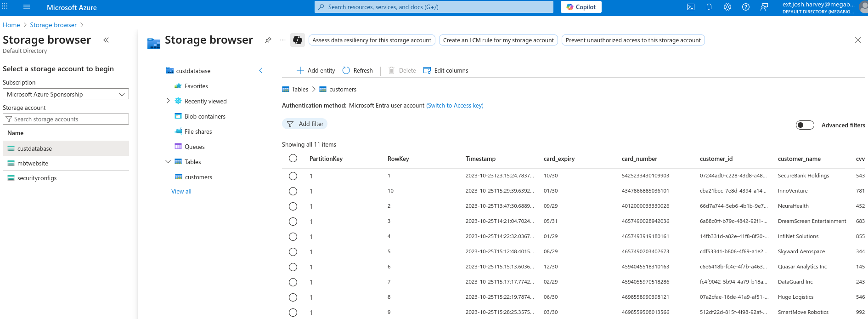The width and height of the screenshot is (868, 319).
Task: Select the Quasar Analytics Inc row
Action: 293,267
